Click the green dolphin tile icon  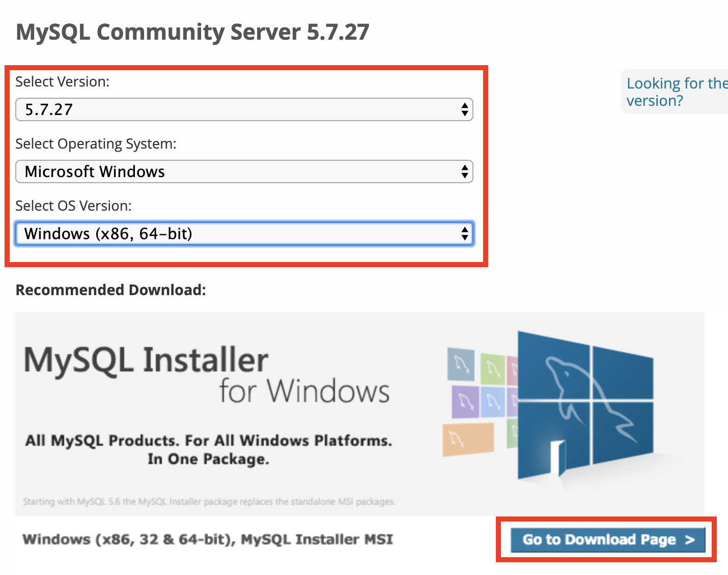coord(492,368)
